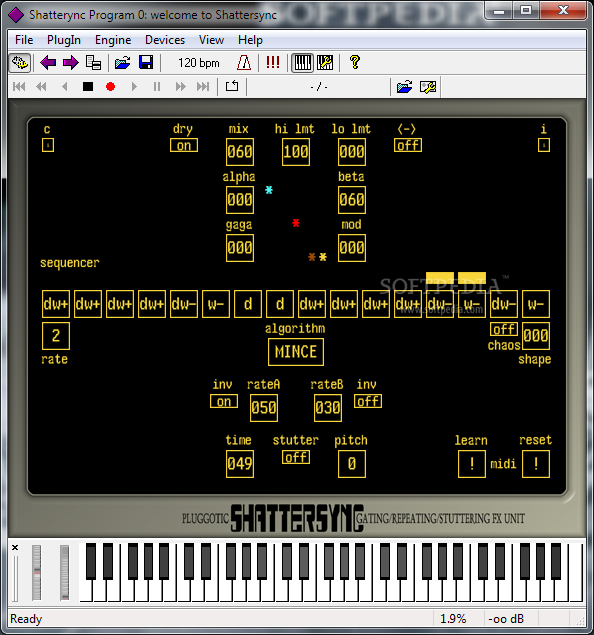Screen dimensions: 594x635
Task: Click the play transport button
Action: pyautogui.click(x=134, y=87)
